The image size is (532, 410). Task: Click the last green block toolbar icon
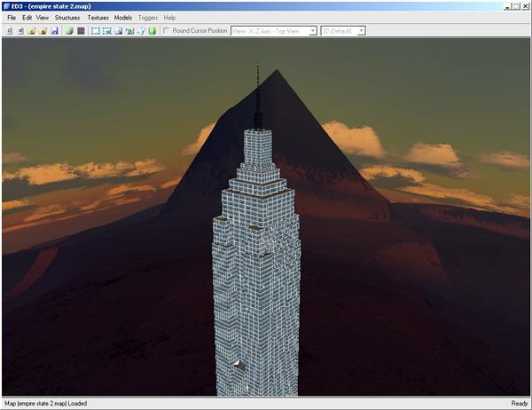(152, 31)
